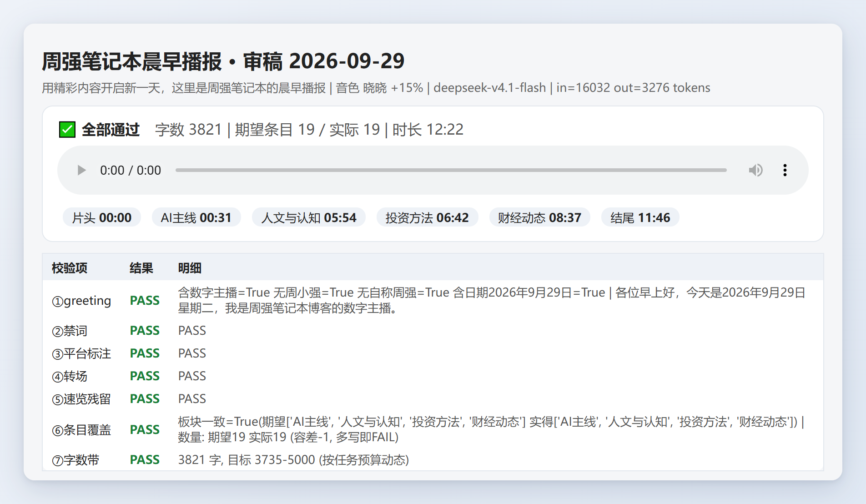866x504 pixels.
Task: Mute the audio player volume
Action: pyautogui.click(x=755, y=170)
